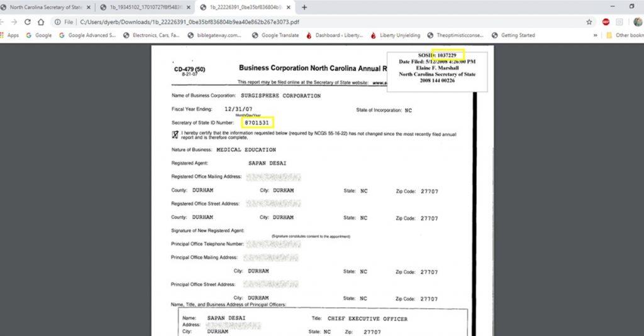Restore down the browser window
The image size is (644, 336).
click(x=631, y=6)
